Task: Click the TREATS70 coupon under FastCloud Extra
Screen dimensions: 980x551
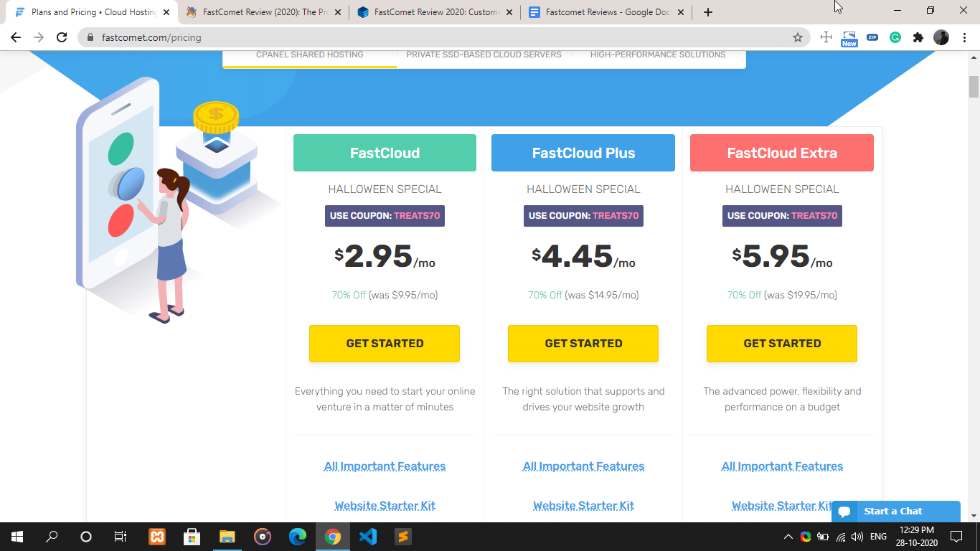Action: (782, 216)
